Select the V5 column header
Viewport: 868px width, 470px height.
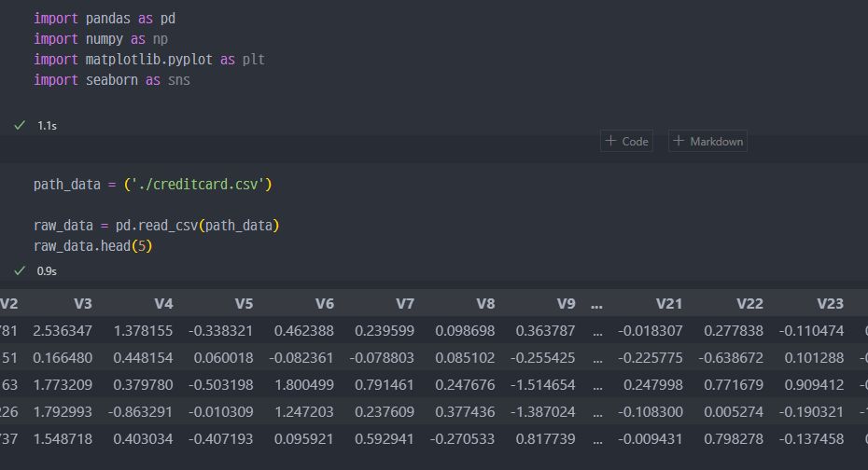tap(244, 303)
